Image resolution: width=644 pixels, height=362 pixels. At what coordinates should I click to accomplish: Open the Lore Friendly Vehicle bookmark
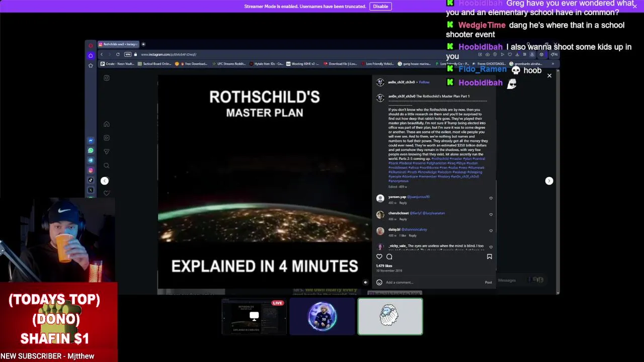377,64
